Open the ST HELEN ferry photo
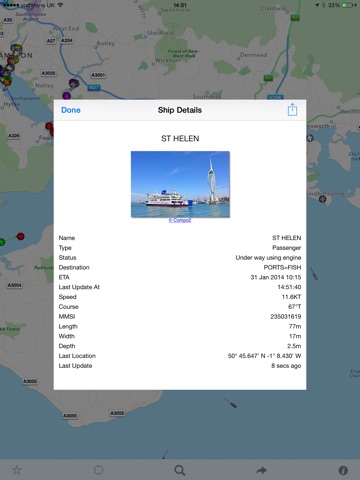 tap(180, 184)
